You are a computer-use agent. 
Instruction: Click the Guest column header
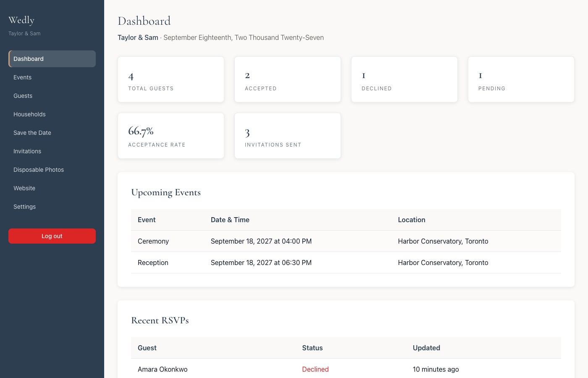point(147,348)
